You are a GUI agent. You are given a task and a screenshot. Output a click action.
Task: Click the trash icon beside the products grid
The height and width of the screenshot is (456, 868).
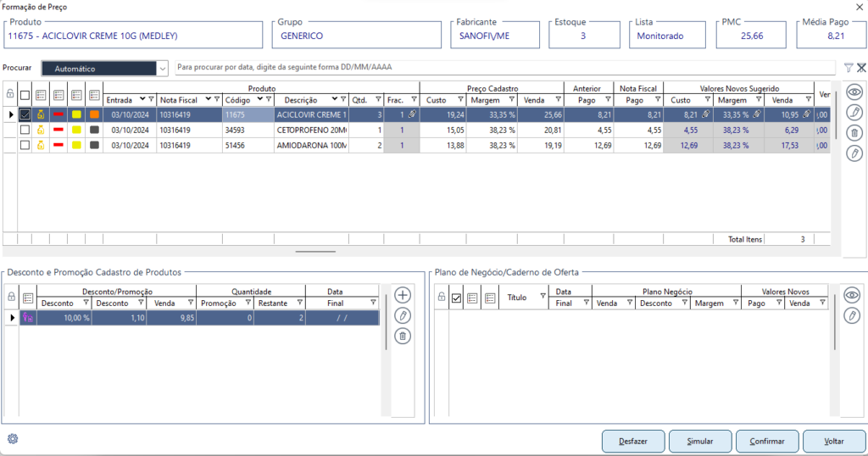pos(854,132)
